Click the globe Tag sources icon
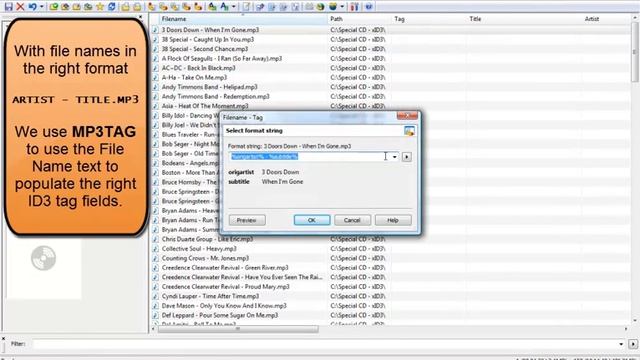The height and width of the screenshot is (360, 640). coord(333,7)
